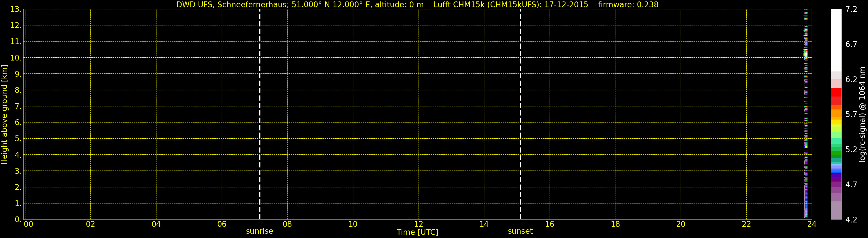
Task: Click the y-axis tick label 0.
Action: pos(18,220)
